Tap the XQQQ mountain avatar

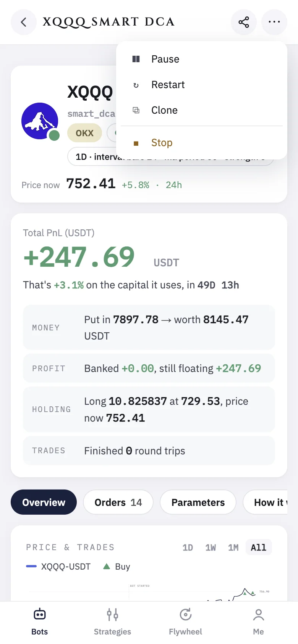(x=40, y=121)
